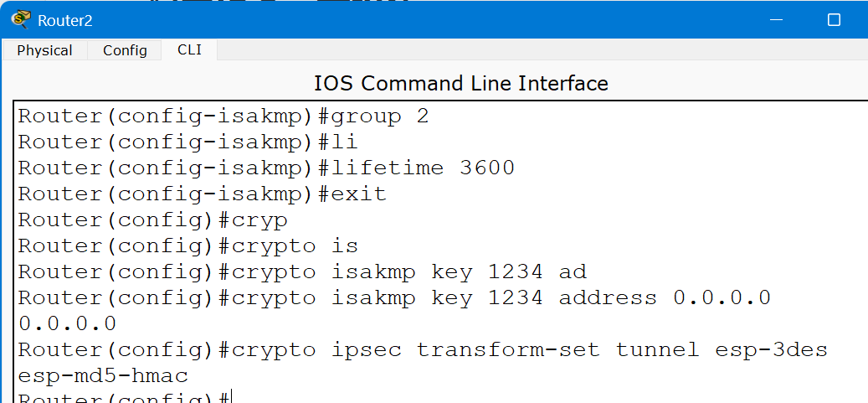Click the wrapped 'esp-md5-hmac' line

tap(103, 375)
